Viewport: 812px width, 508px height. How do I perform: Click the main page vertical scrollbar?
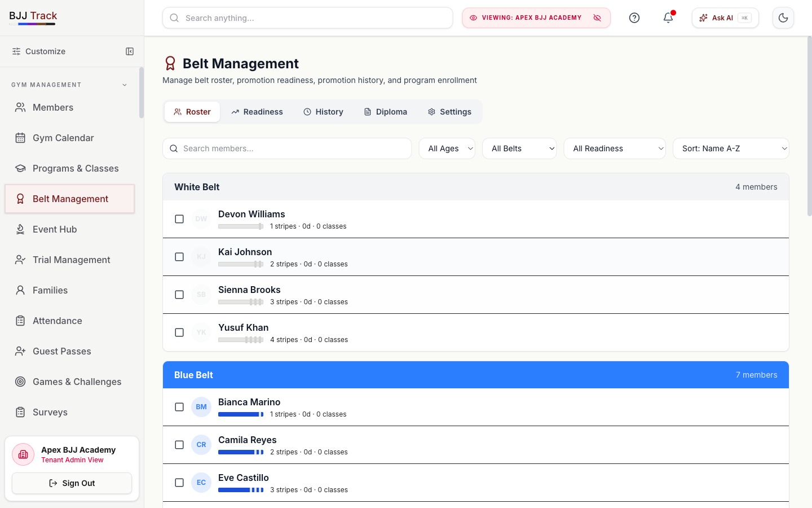[809, 126]
